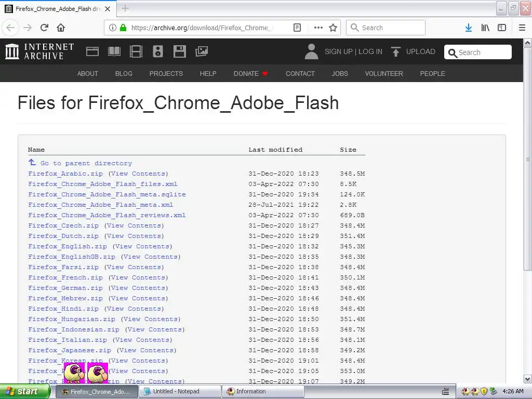Open Firefox_Chrome_Adobe_Flash_meta.sqlite
The height and width of the screenshot is (399, 532).
tap(107, 194)
